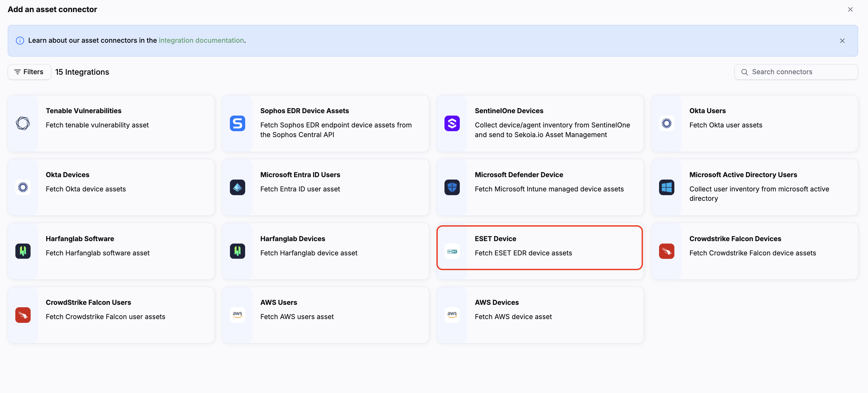This screenshot has width=868, height=393.
Task: Click 'Fetch Okta user assets' description
Action: point(725,125)
